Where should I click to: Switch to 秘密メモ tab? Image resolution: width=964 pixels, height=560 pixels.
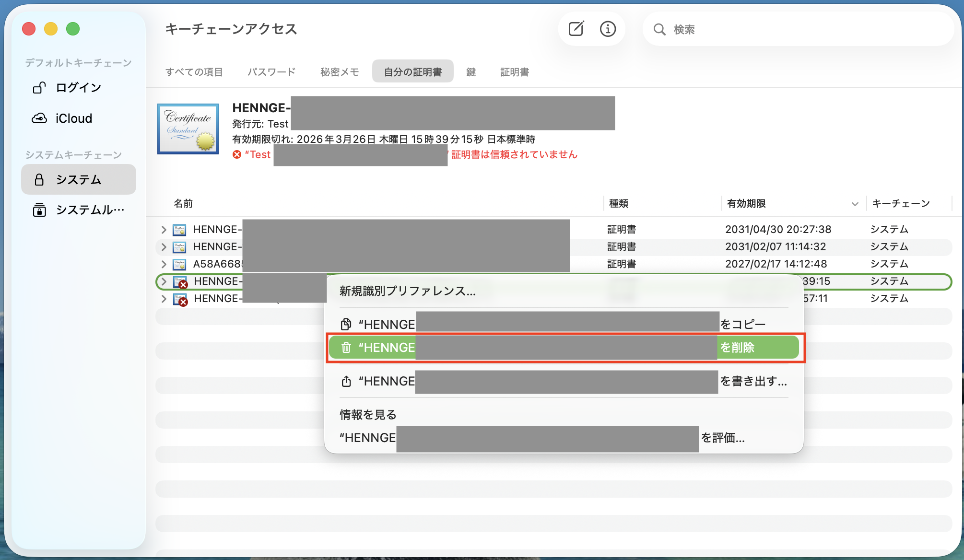(x=340, y=72)
